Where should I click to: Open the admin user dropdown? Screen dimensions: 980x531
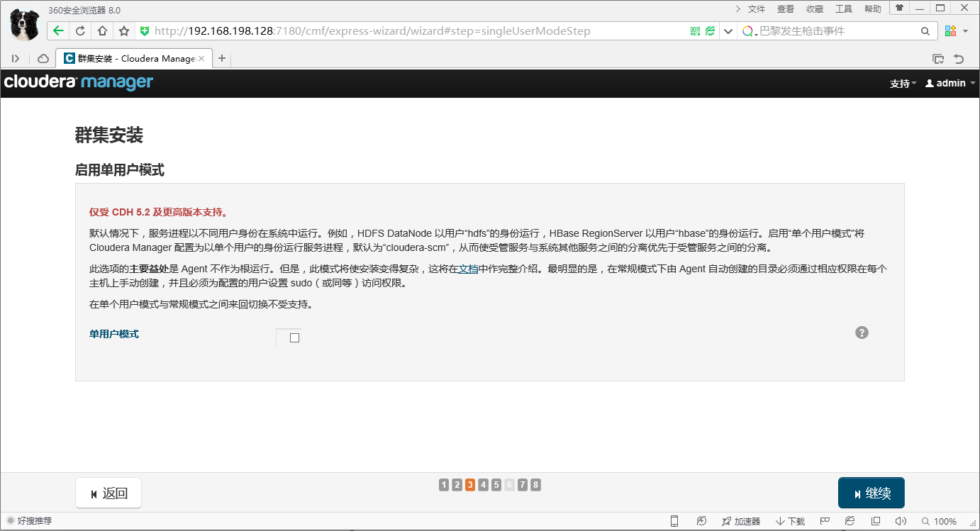pos(950,83)
